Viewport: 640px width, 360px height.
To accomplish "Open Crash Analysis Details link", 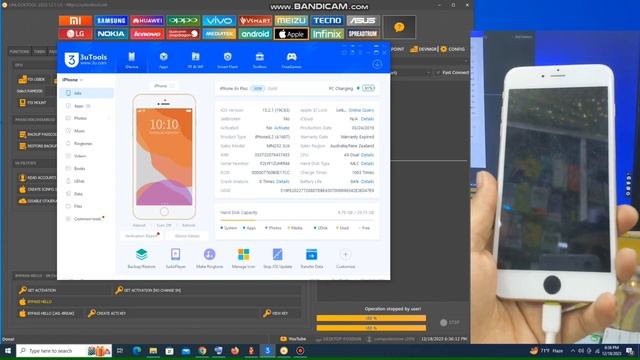I will pos(282,181).
